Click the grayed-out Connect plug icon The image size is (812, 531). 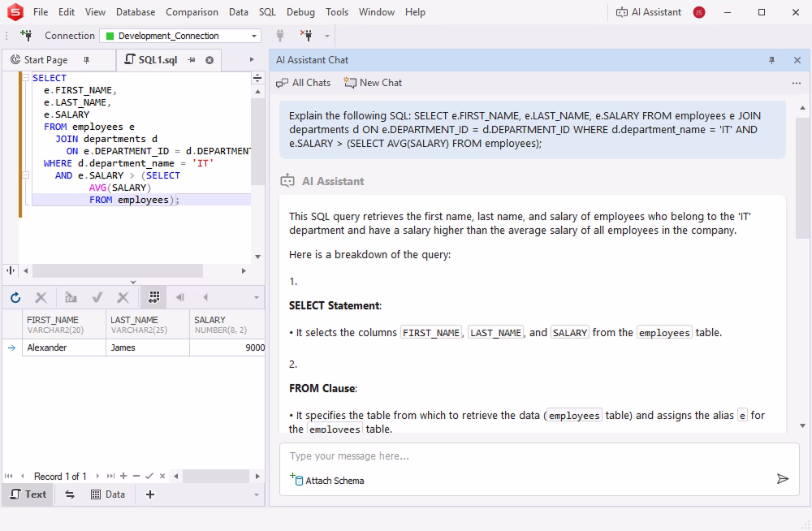pos(280,35)
